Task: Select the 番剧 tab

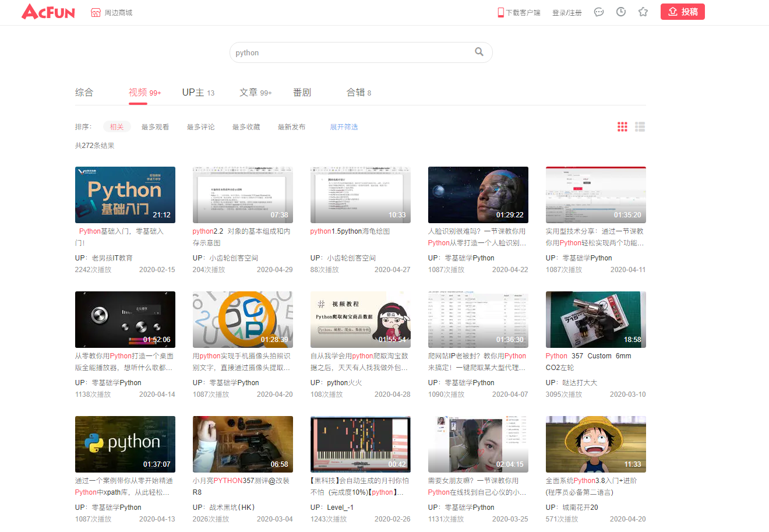Action: tap(302, 92)
